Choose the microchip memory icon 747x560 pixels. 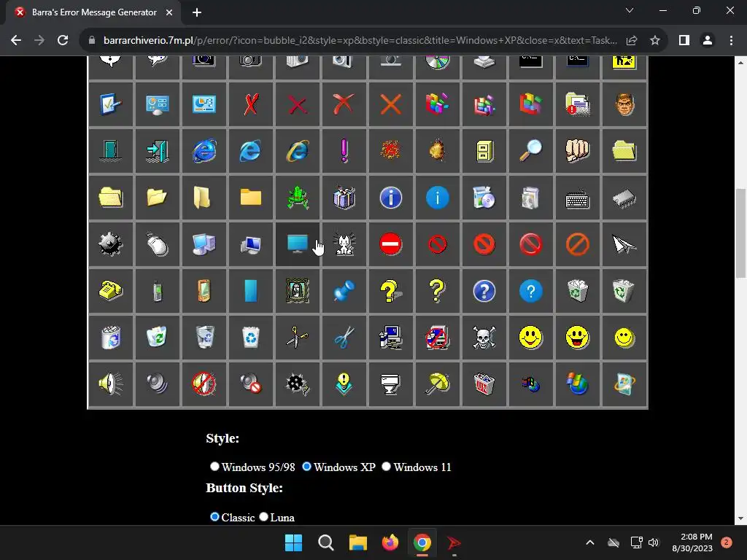coord(624,198)
